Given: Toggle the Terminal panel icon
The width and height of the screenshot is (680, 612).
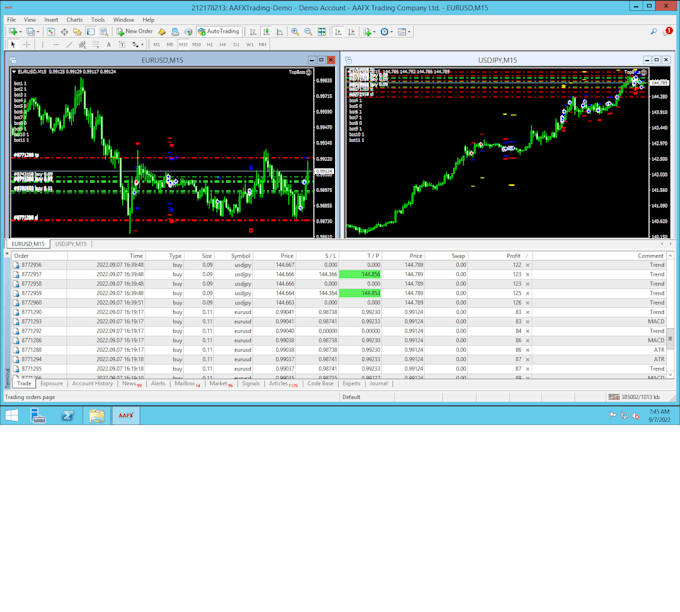Looking at the screenshot, I should [x=91, y=32].
